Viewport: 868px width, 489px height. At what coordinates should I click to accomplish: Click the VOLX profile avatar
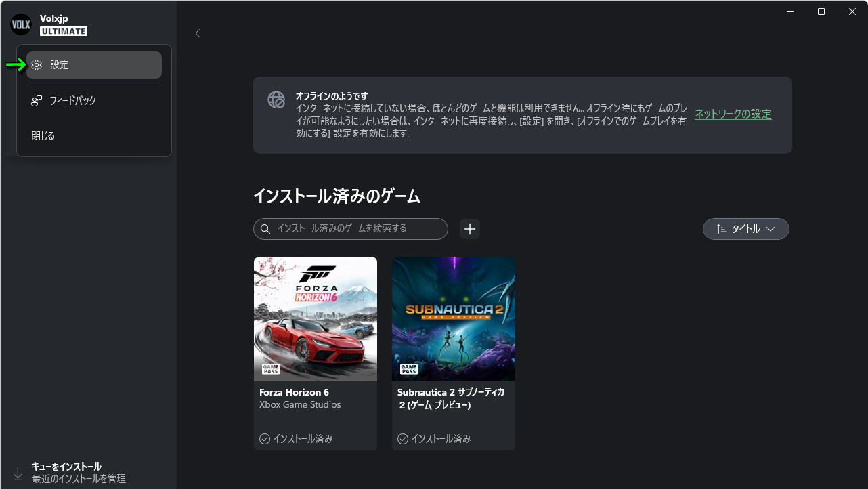pos(21,24)
